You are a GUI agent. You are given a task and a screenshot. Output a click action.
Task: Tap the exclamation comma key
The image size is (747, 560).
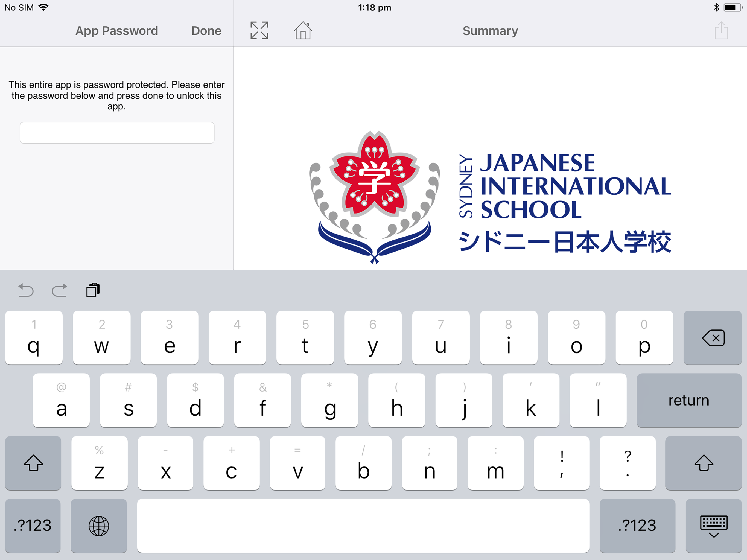[562, 463]
